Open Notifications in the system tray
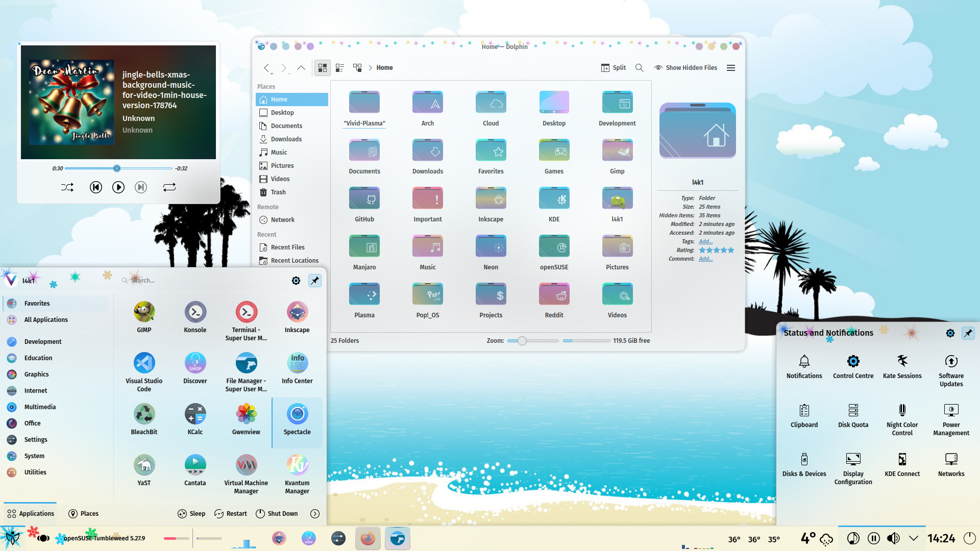Viewport: 980px width, 551px height. click(x=804, y=367)
